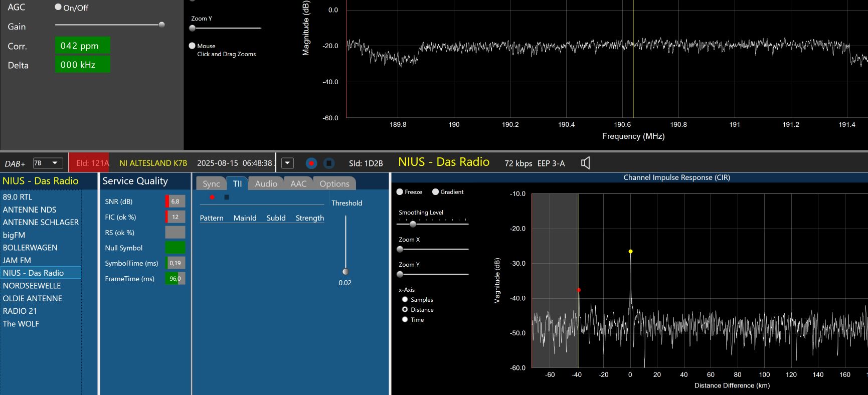Click the stop button in toolbar

328,163
